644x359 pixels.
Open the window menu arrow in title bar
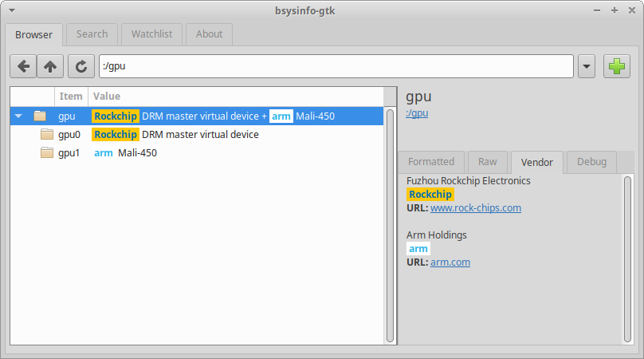coord(12,10)
